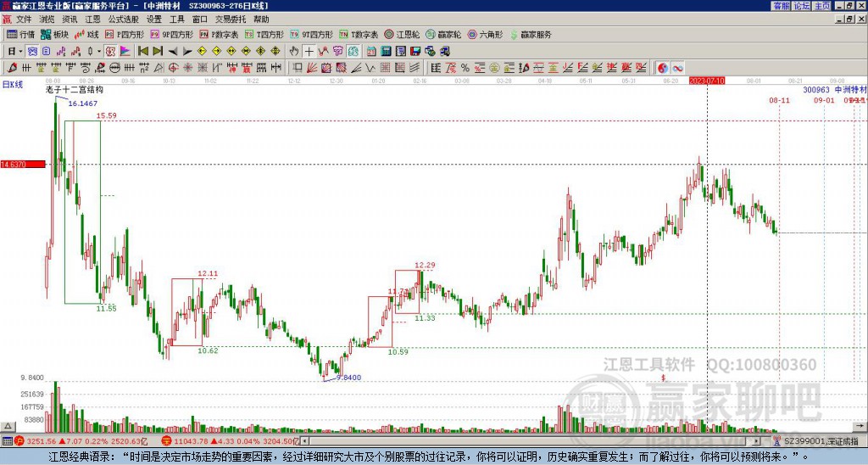The image size is (868, 465).
Task: Step chart left with black left arrow
Action: 173,51
